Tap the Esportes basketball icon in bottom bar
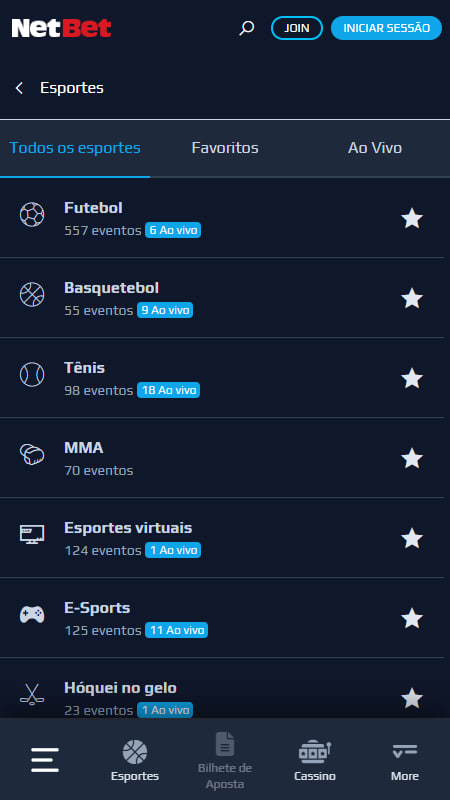The width and height of the screenshot is (450, 800). coord(135,752)
